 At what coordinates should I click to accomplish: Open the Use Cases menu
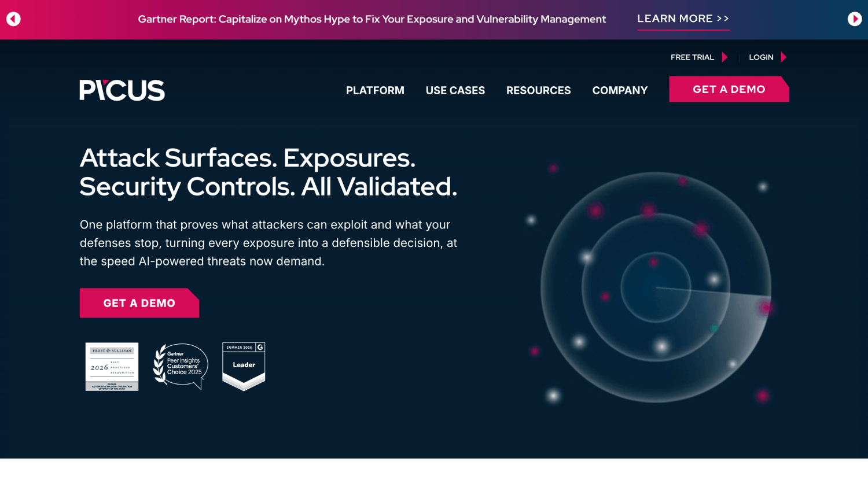pos(455,90)
